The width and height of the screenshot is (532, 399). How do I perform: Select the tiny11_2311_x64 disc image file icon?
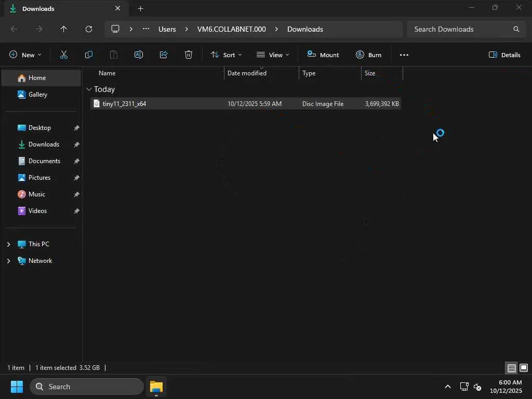pos(97,103)
